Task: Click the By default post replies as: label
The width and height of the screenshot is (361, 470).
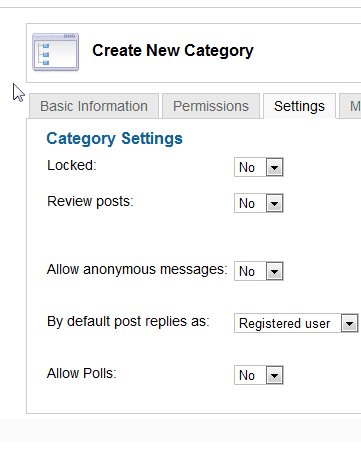Action: [128, 322]
